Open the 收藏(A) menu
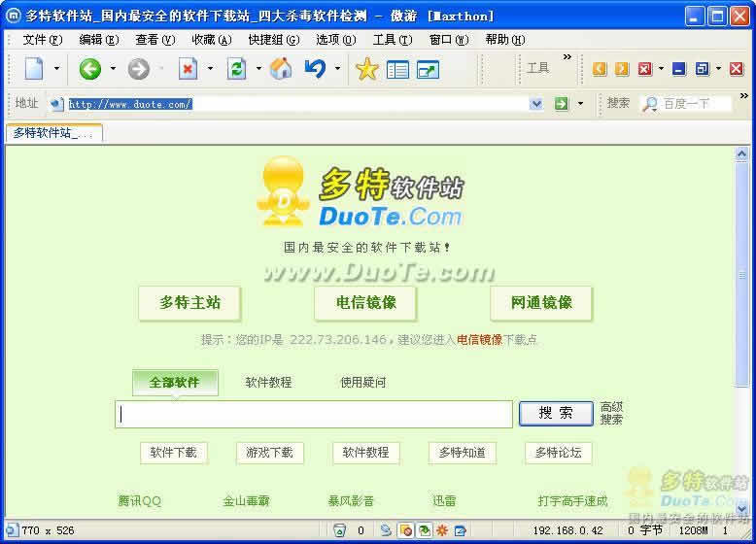 (x=212, y=40)
